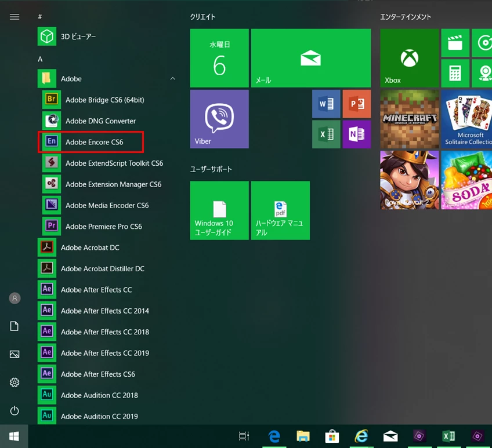
Task: Launch Adobe Encore CS6 icon
Action: [x=52, y=142]
